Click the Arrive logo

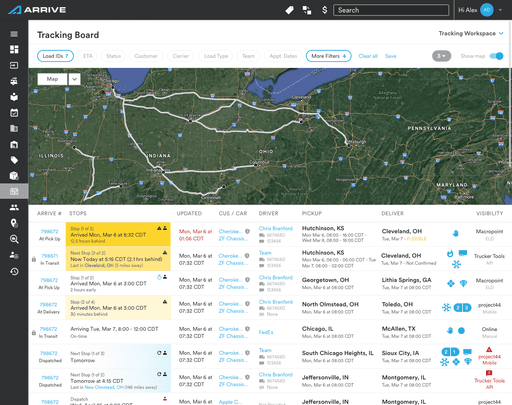point(37,10)
